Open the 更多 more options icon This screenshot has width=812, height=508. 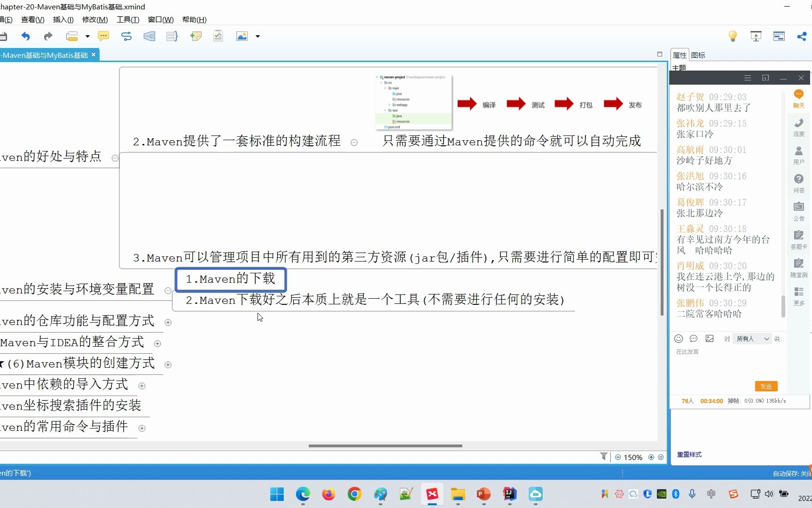coord(799,296)
